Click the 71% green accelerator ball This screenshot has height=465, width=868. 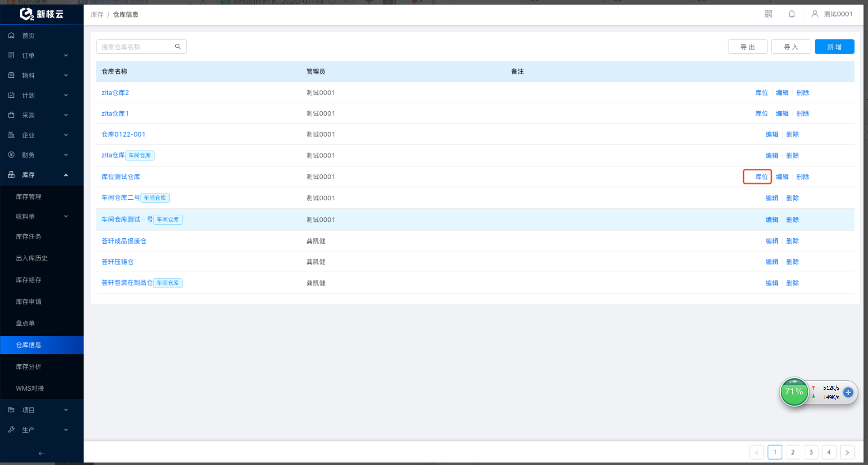tap(794, 392)
